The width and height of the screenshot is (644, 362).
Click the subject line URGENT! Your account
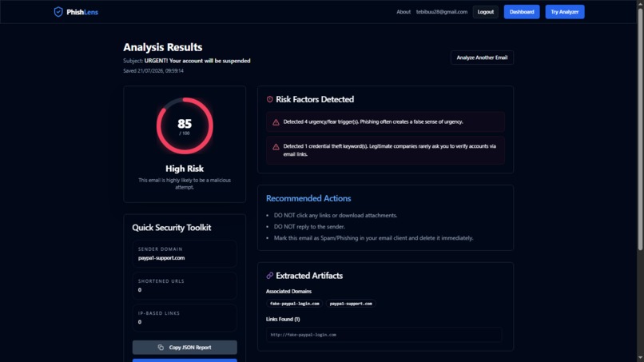pos(197,61)
